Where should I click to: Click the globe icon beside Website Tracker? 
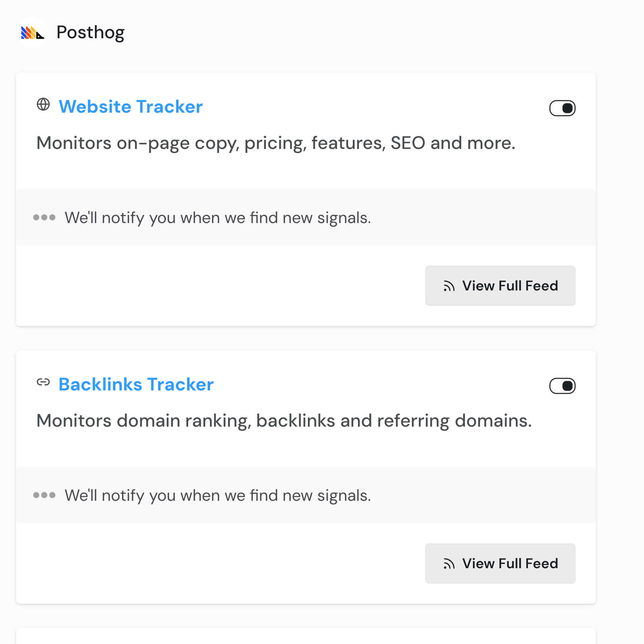click(x=43, y=104)
